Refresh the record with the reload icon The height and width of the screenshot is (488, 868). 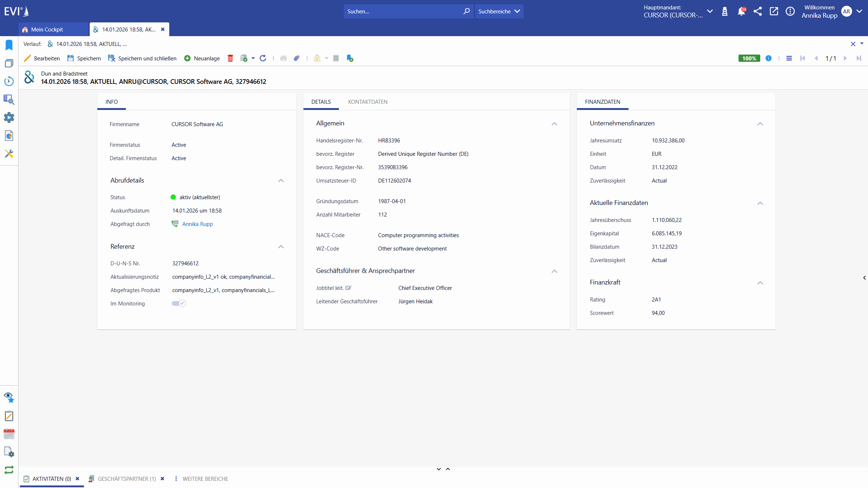263,58
